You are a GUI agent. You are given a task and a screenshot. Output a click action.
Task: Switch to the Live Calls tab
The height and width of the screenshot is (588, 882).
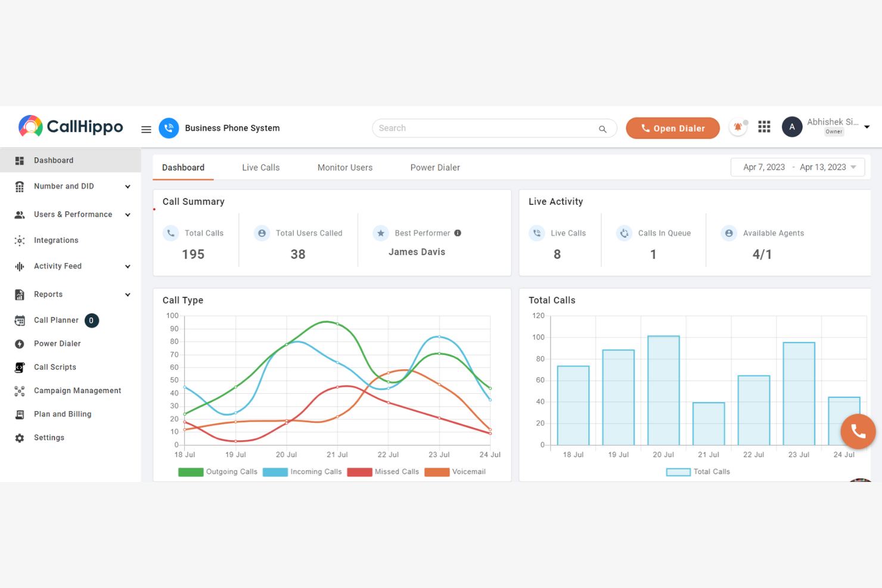coord(260,167)
